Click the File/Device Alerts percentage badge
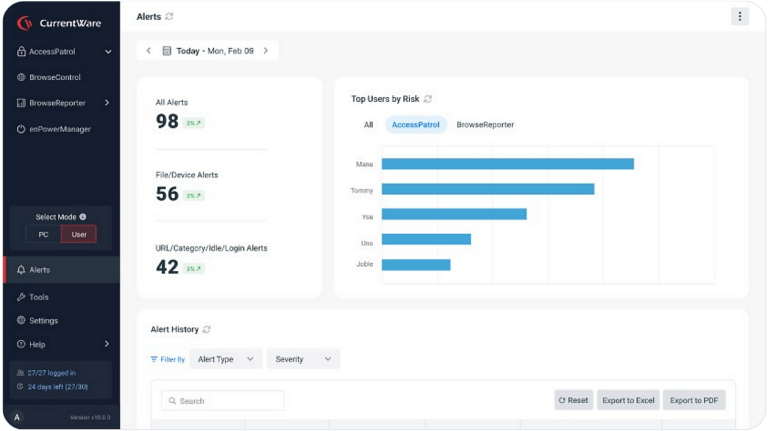768x431 pixels. click(193, 195)
